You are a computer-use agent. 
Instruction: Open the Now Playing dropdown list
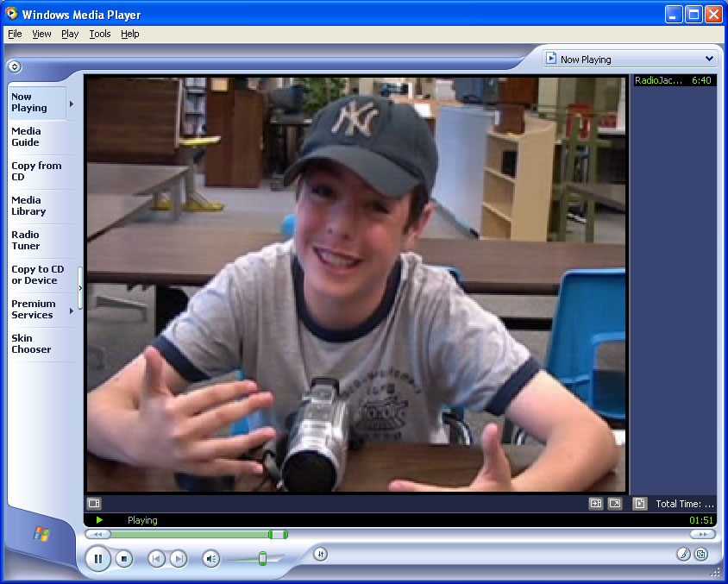(x=709, y=59)
